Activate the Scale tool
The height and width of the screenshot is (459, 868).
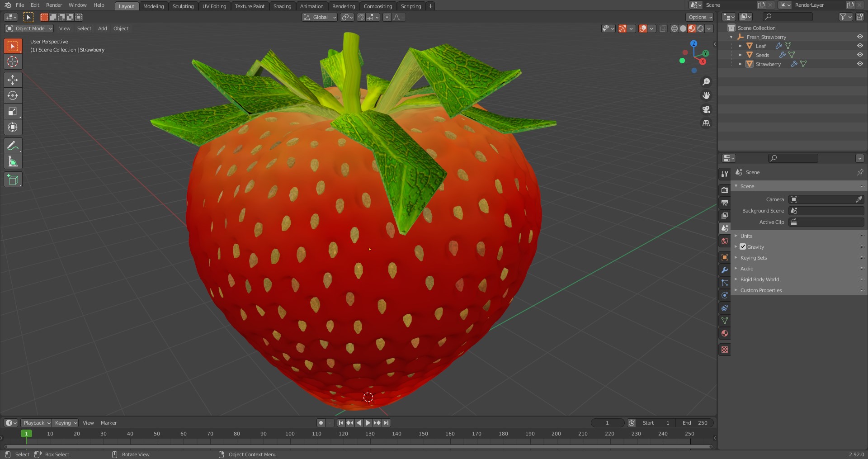[13, 111]
